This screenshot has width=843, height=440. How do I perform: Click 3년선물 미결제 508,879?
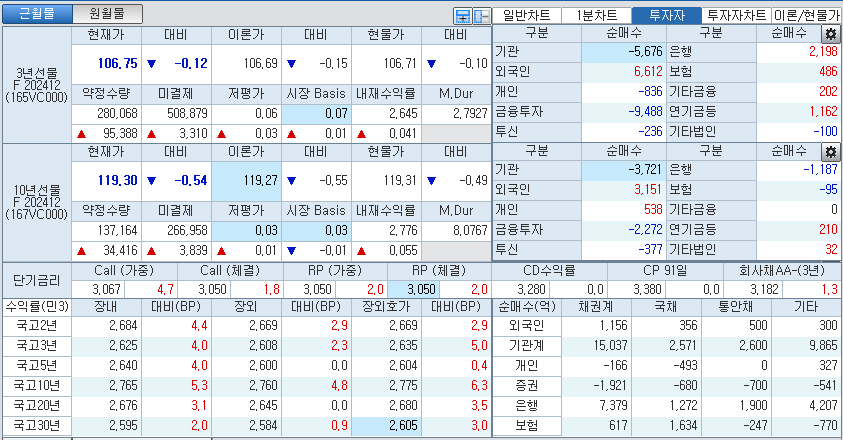176,113
